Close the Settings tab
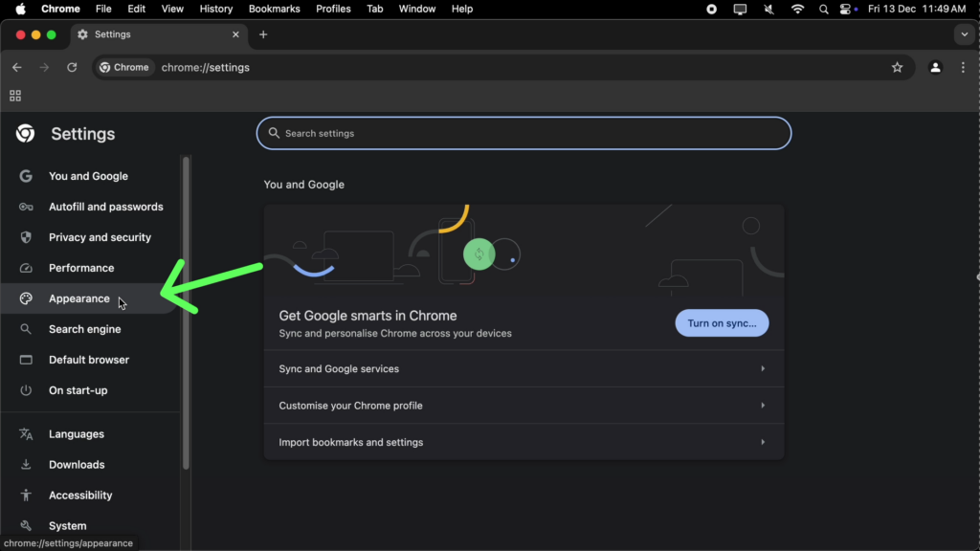Viewport: 980px width, 551px height. coord(235,34)
